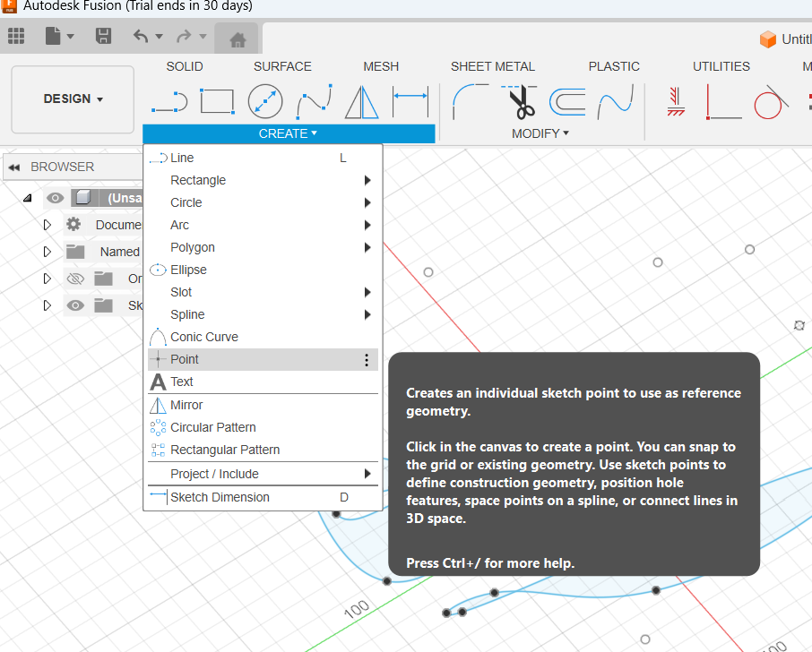Select the Sketch Dimension toolbar icon
The height and width of the screenshot is (652, 812).
pos(410,101)
